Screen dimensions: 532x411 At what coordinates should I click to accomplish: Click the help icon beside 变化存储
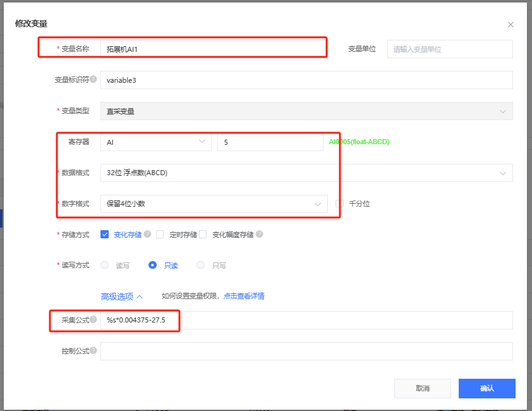point(147,234)
